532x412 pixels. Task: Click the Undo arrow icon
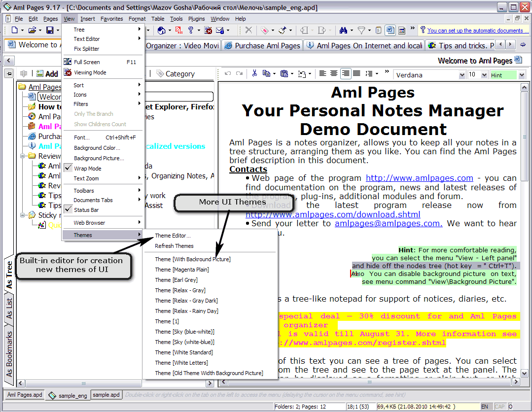[x=228, y=73]
